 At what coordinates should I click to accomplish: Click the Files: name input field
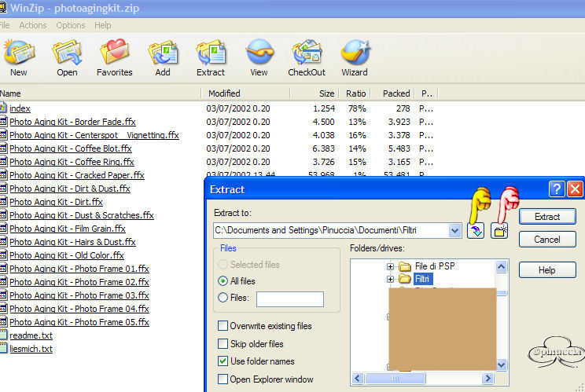[x=290, y=299]
